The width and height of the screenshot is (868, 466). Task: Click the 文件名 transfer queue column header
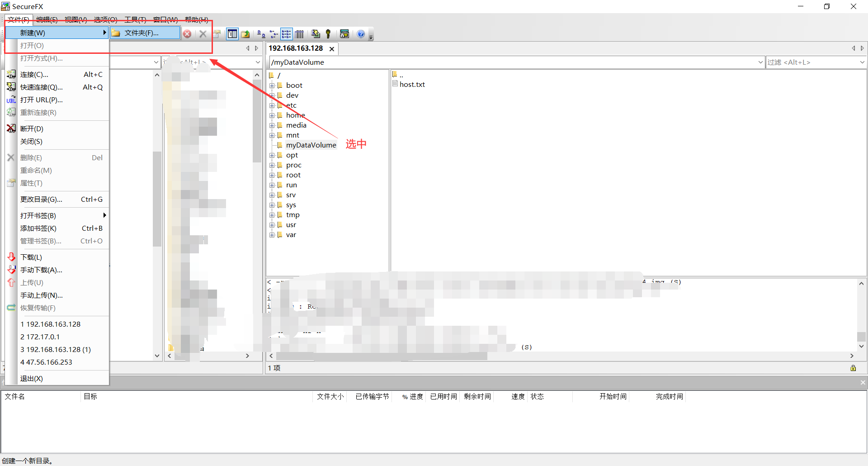pos(14,396)
